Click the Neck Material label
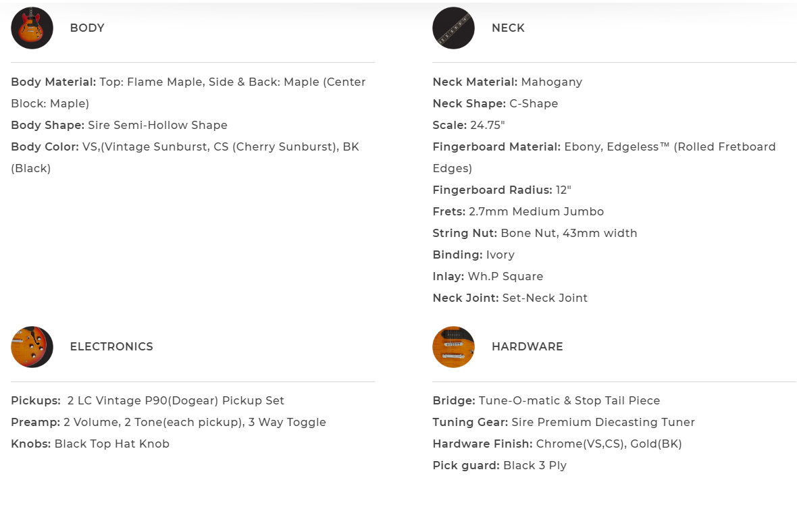Image resolution: width=797 pixels, height=532 pixels. click(x=475, y=82)
